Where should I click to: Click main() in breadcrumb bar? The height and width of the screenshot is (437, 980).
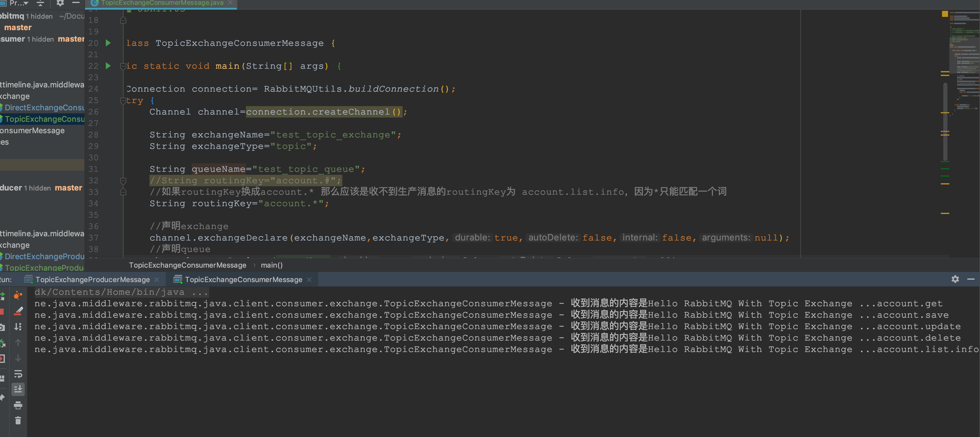click(x=271, y=265)
